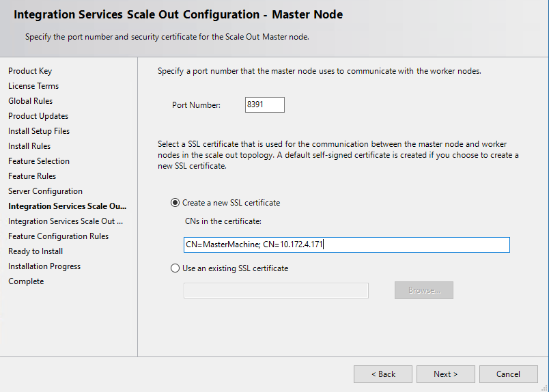Select Create a new SSL certificate option

pyautogui.click(x=175, y=203)
